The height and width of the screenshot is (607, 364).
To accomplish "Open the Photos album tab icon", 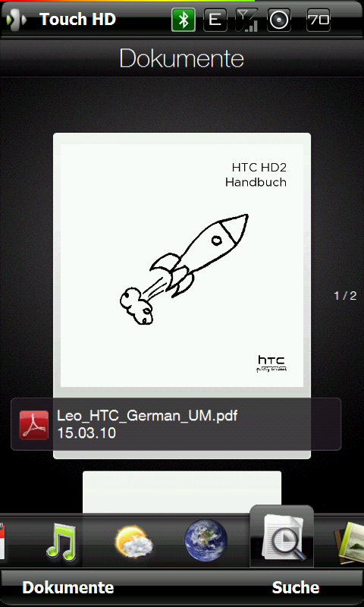I will pos(349,543).
